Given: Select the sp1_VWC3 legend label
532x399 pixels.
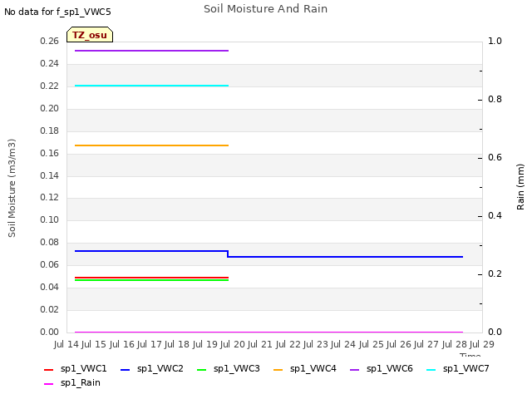Looking at the screenshot, I should pyautogui.click(x=236, y=368).
